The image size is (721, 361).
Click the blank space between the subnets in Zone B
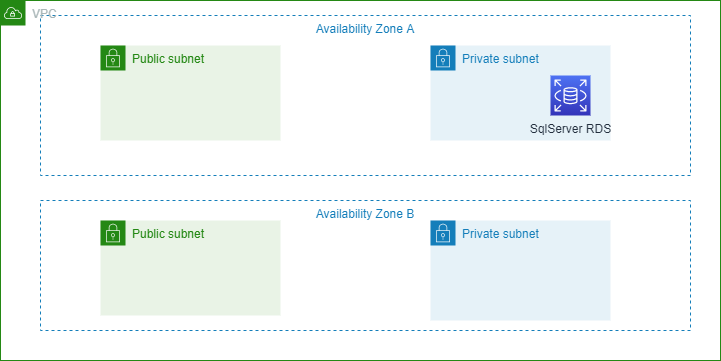(x=355, y=271)
